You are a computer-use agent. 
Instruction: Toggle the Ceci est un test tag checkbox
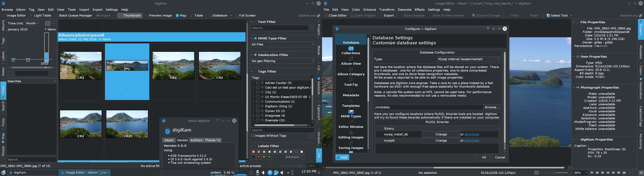258,87
